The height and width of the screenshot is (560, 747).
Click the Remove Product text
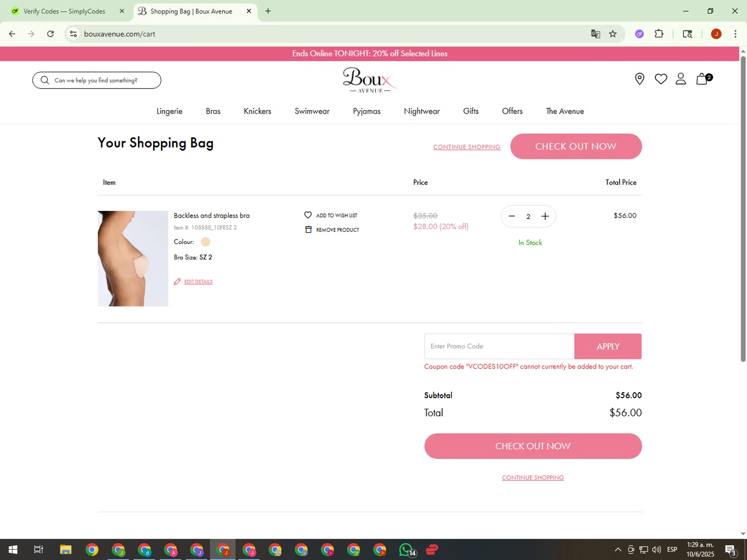[338, 230]
